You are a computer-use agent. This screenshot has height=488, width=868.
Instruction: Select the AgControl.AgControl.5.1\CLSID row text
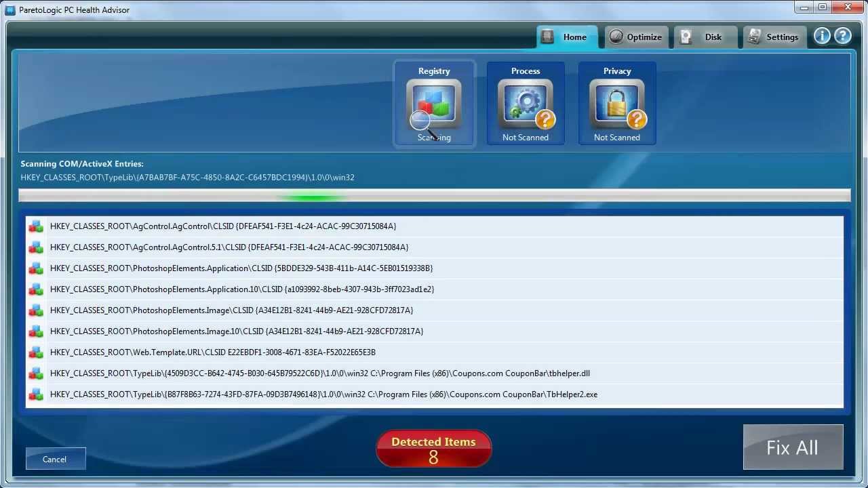[229, 247]
